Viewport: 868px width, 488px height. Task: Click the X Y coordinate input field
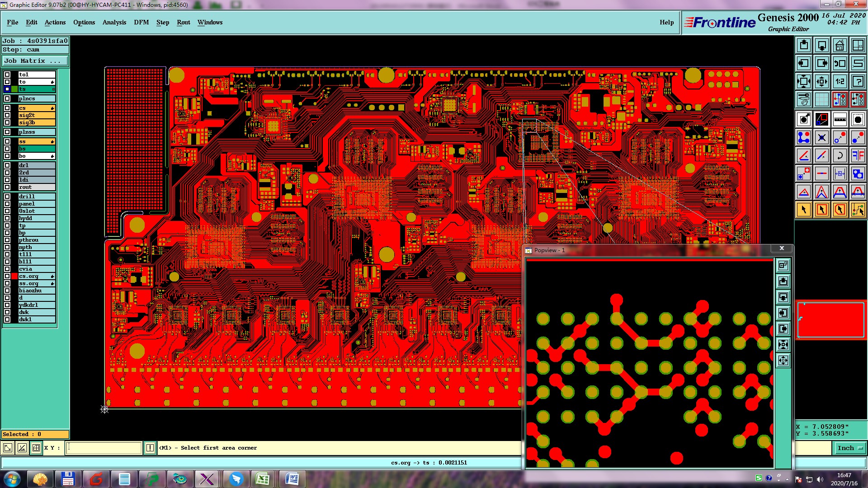(104, 448)
